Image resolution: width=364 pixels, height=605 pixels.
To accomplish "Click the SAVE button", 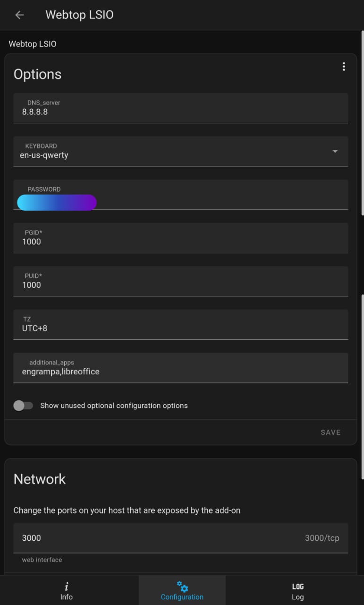I will (330, 432).
